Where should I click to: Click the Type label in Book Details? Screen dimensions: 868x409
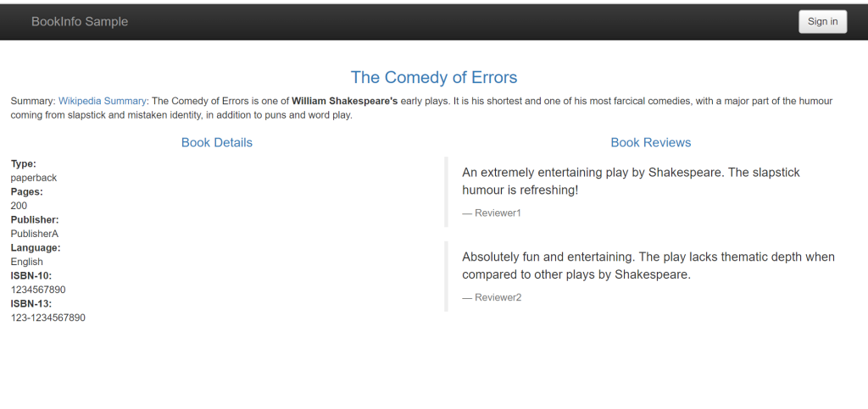24,164
